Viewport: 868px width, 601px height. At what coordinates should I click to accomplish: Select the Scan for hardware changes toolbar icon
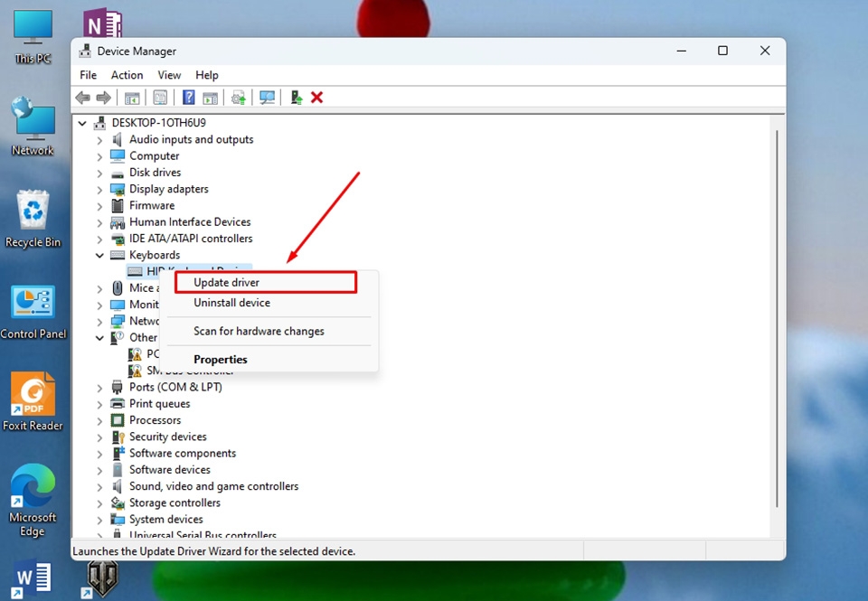coord(267,97)
